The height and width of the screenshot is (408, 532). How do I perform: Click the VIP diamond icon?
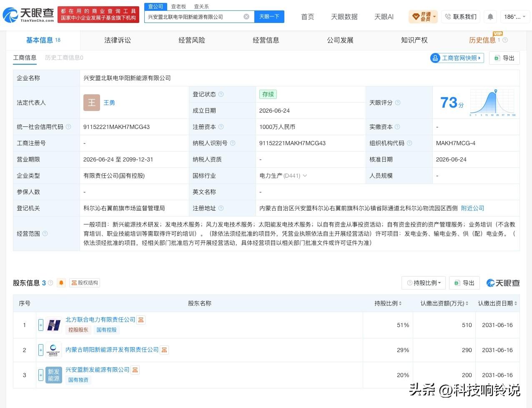[x=416, y=17]
